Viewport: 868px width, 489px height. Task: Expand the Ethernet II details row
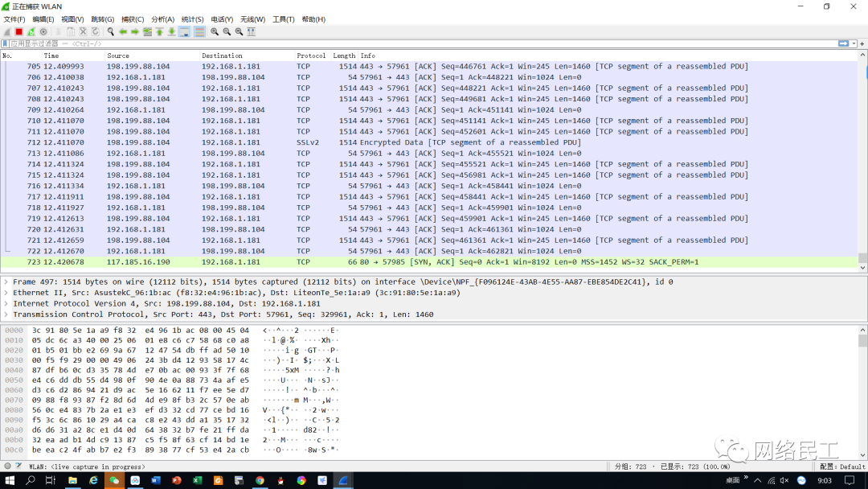(x=6, y=293)
